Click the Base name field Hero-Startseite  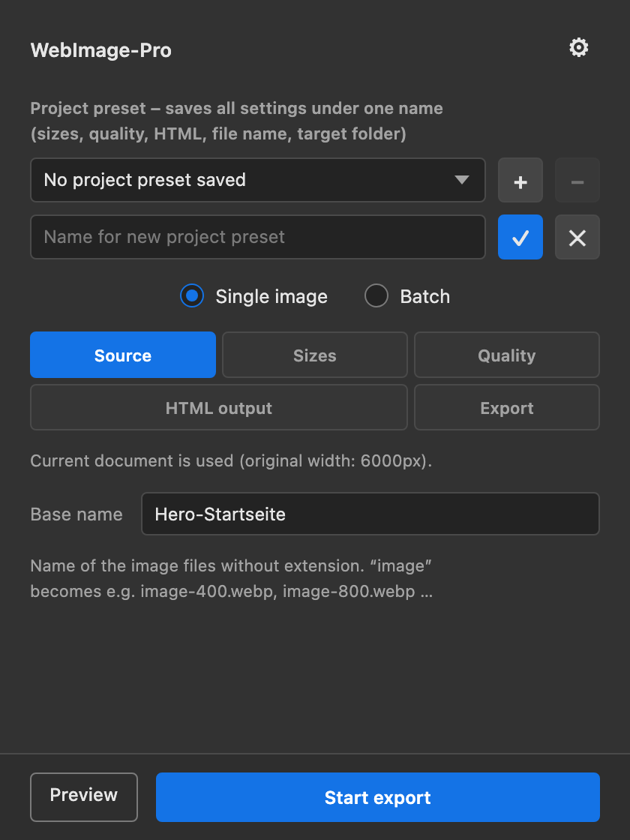point(370,514)
